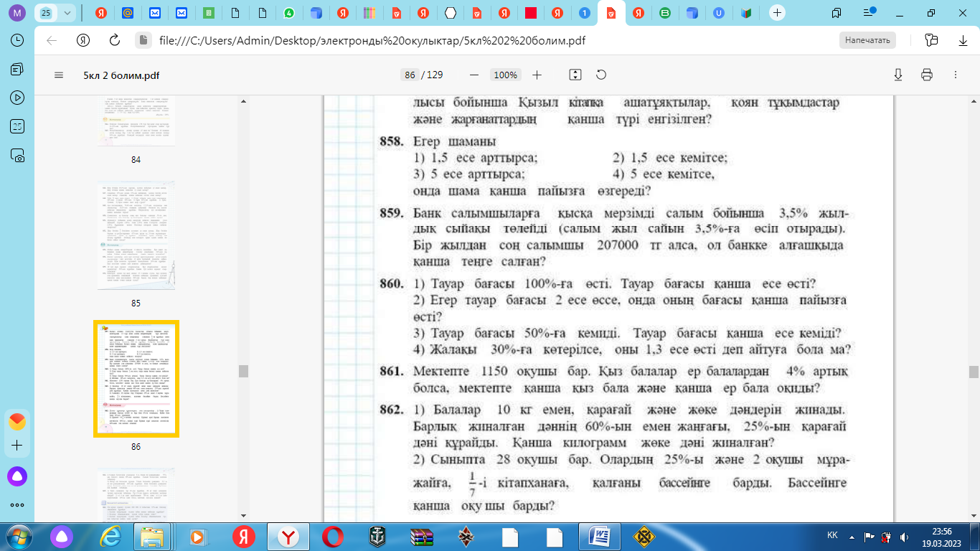Open the browser downloads arrow icon
980x551 pixels.
[x=963, y=40]
